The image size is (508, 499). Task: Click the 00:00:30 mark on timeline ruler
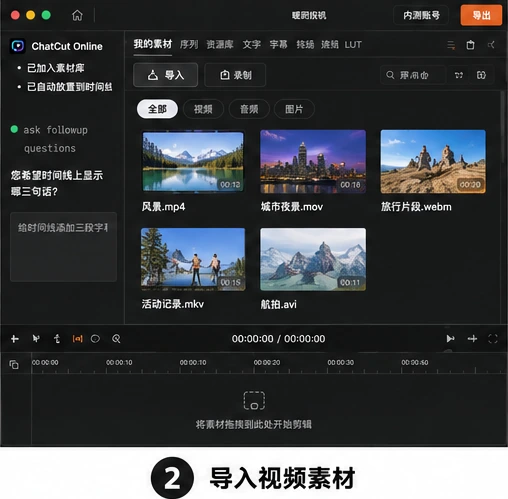(x=341, y=362)
